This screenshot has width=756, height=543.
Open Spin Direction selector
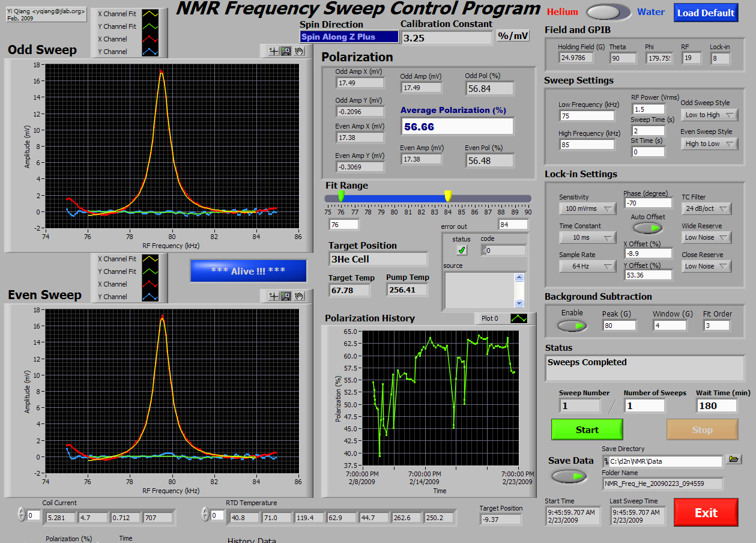point(349,37)
